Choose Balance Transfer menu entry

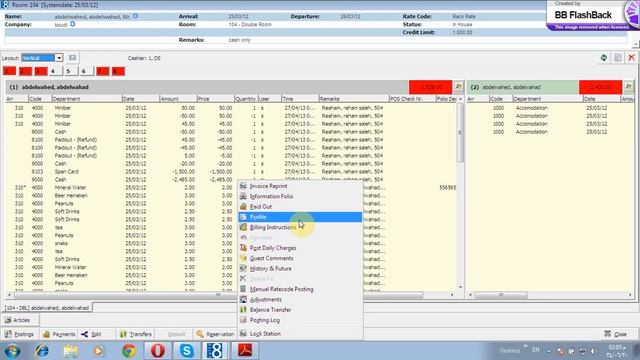coord(270,310)
